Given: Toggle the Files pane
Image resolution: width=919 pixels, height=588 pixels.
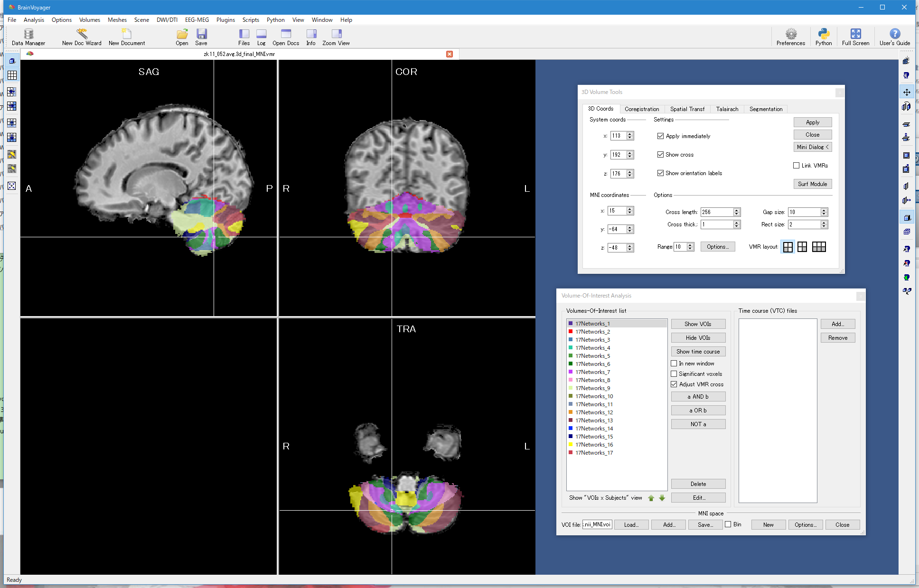Looking at the screenshot, I should (x=244, y=37).
